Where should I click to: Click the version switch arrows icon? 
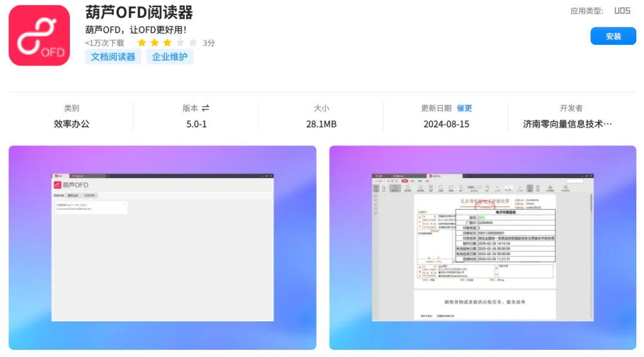[x=206, y=108]
